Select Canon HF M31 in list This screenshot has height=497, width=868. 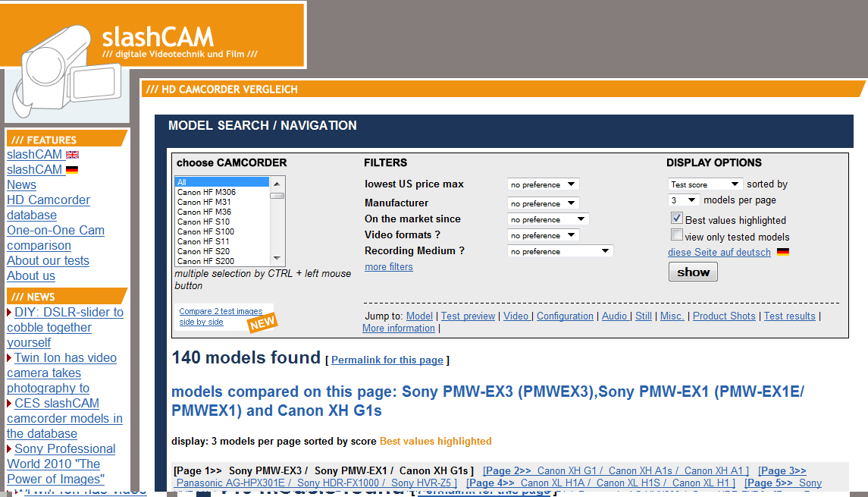click(222, 203)
